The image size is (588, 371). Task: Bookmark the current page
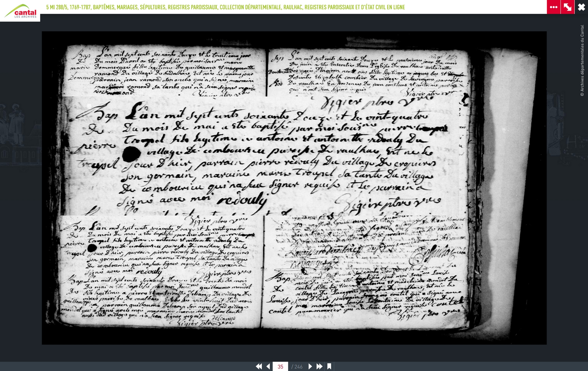pyautogui.click(x=329, y=366)
